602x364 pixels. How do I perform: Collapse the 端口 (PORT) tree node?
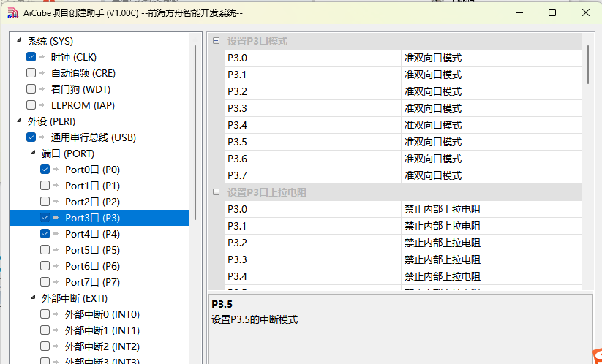click(33, 153)
